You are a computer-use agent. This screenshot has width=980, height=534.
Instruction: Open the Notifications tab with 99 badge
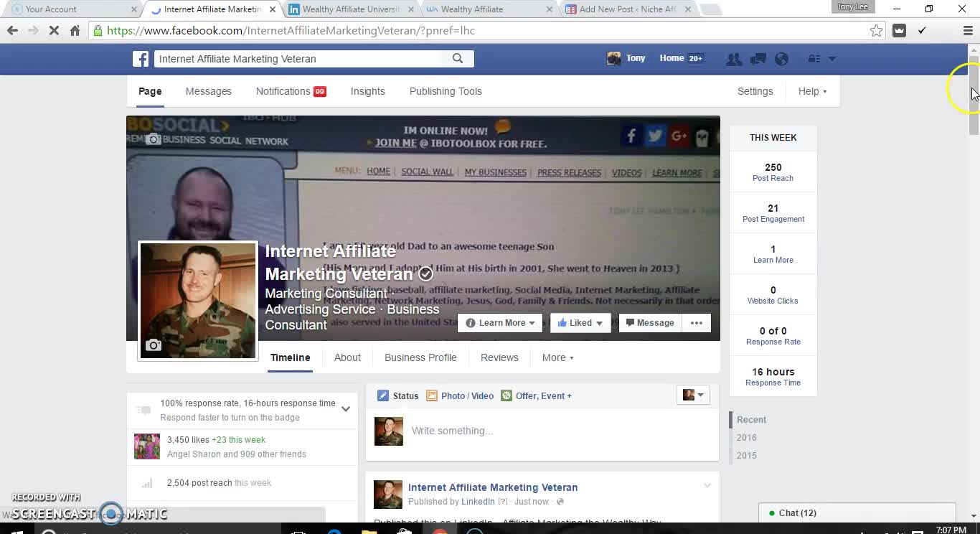click(x=291, y=91)
